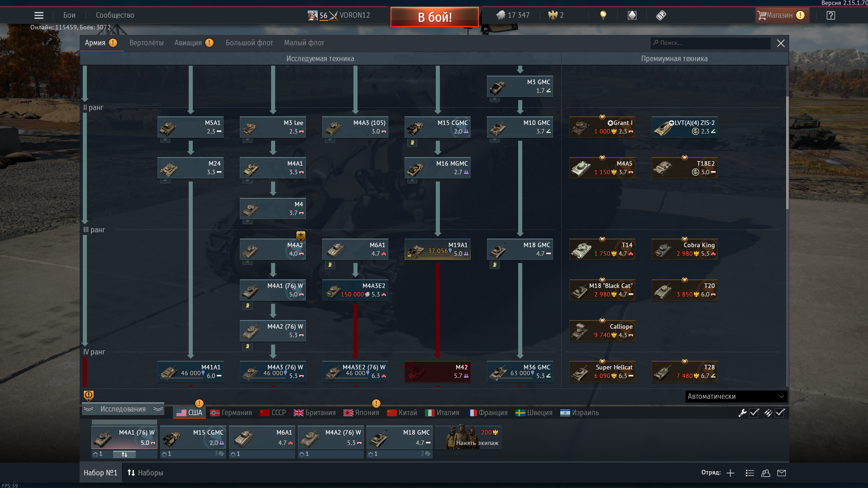Screen dimensions: 868x488
Task: Open the Наборы presets list
Action: [x=145, y=473]
